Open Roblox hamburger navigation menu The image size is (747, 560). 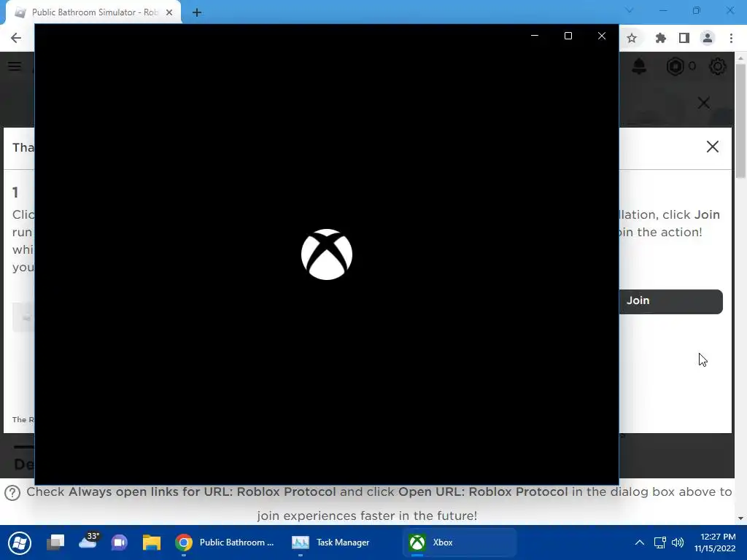pyautogui.click(x=15, y=66)
